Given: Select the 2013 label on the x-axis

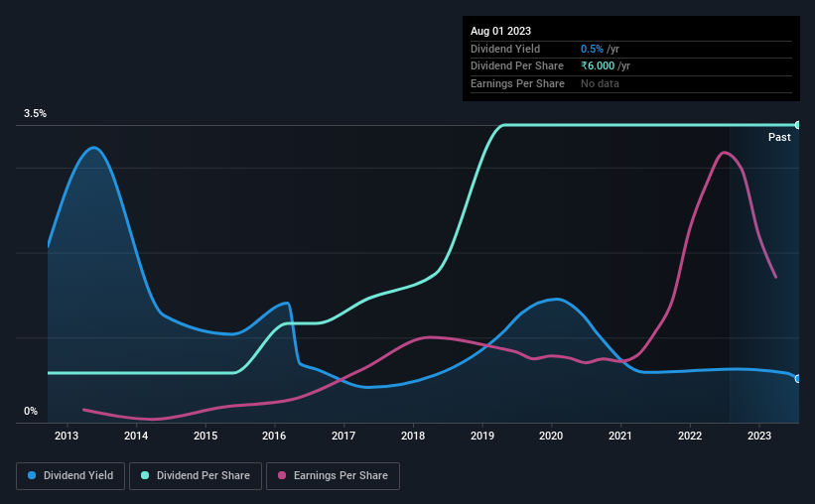Looking at the screenshot, I should coord(67,436).
